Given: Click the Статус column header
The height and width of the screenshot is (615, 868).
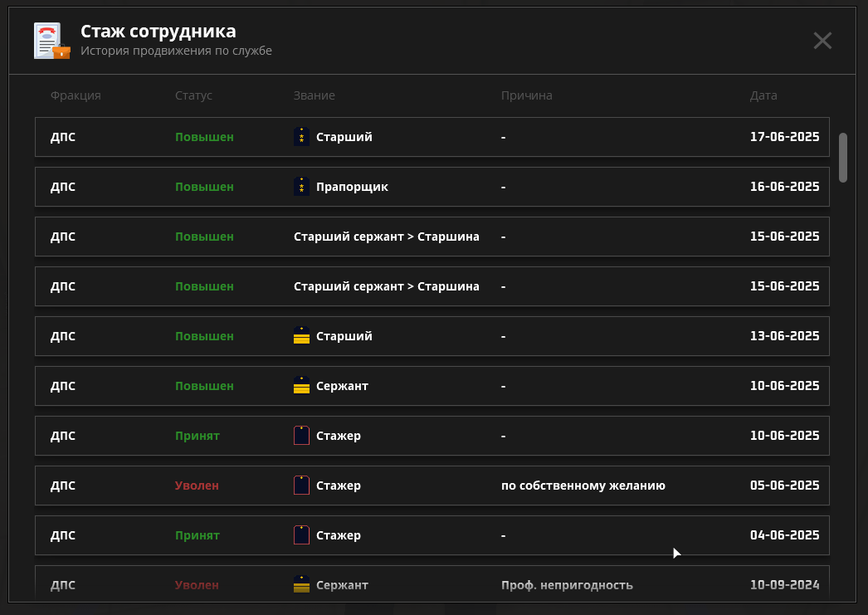Looking at the screenshot, I should coord(193,95).
